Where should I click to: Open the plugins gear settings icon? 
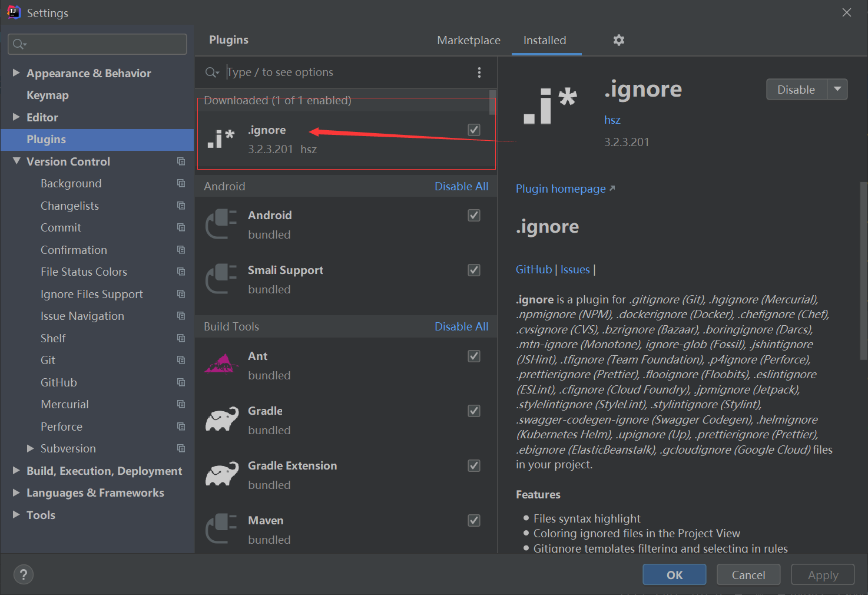(x=618, y=40)
